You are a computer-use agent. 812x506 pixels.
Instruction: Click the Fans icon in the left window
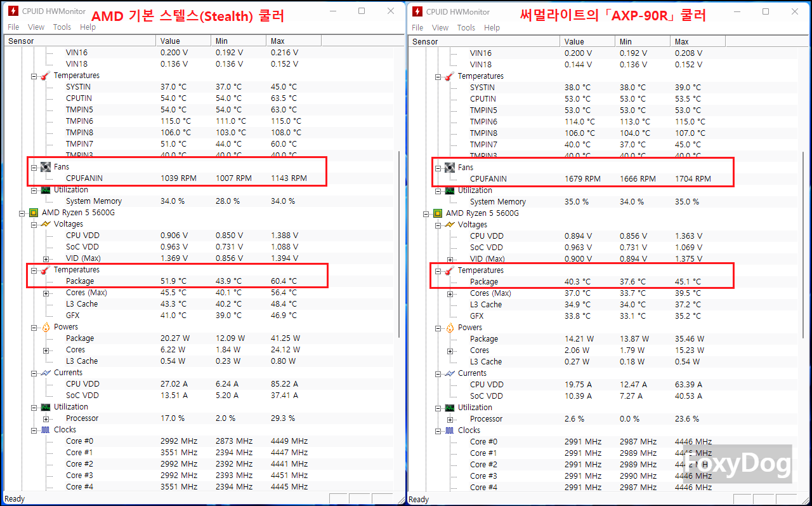45,167
